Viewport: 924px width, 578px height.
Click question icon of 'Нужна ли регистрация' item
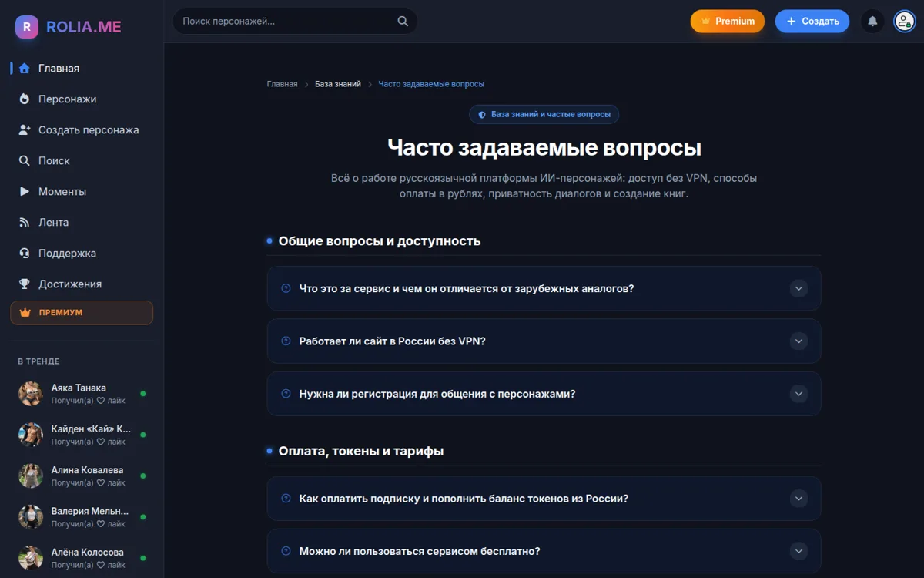point(286,394)
